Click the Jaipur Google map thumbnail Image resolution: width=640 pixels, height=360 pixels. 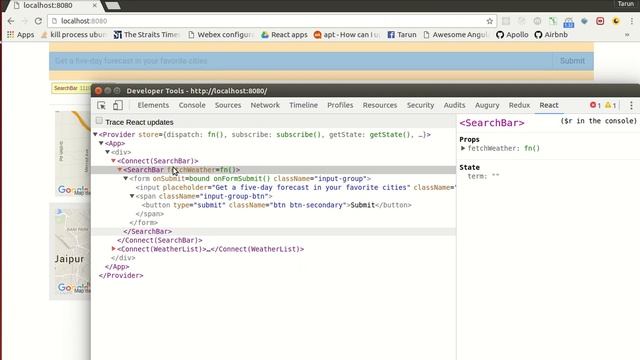click(x=73, y=251)
